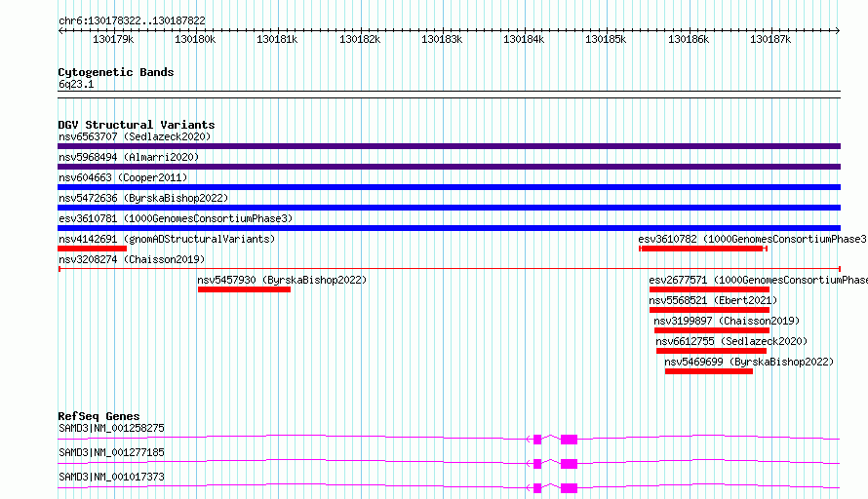
Task: Click the 130183k ruler position
Action: (442, 39)
